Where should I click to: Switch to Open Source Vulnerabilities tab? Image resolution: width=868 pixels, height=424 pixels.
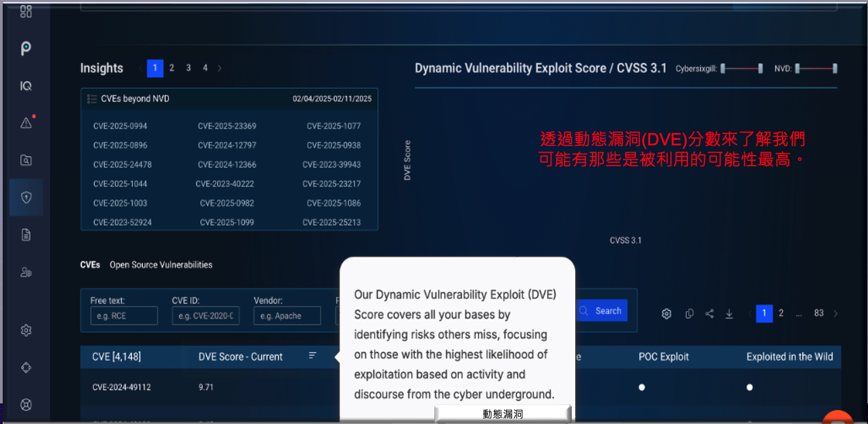coord(161,265)
